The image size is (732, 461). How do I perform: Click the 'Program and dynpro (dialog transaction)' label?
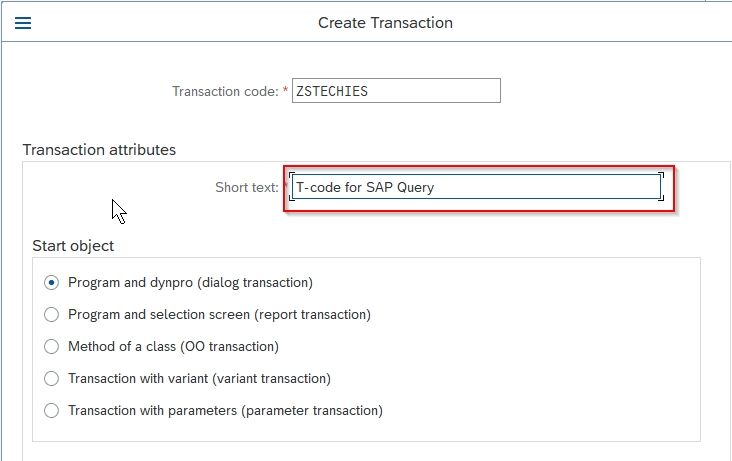click(x=190, y=283)
